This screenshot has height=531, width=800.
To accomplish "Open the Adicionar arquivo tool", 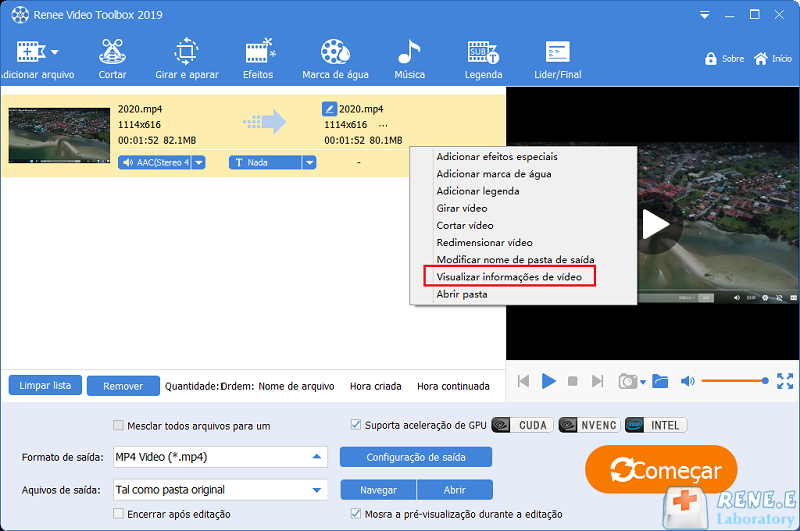I will (37, 60).
